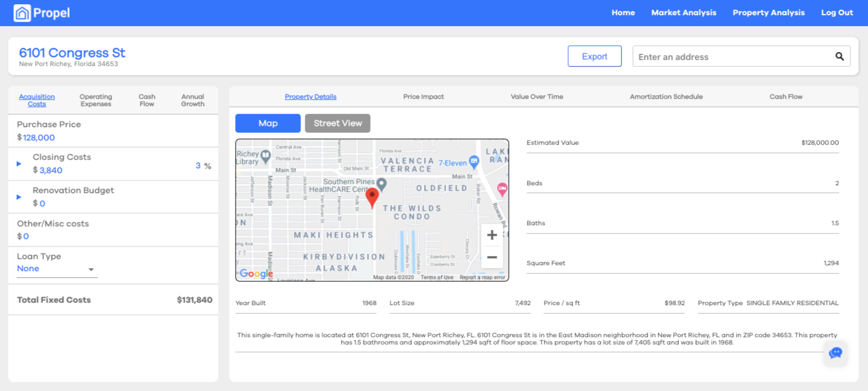Click the Lot Size value 7,492
Image resolution: width=868 pixels, height=391 pixels.
click(x=523, y=303)
